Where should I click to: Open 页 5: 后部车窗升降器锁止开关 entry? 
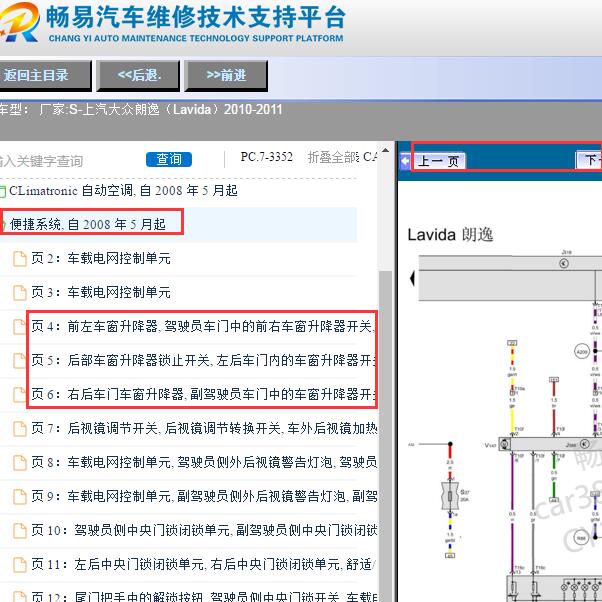[x=203, y=360]
